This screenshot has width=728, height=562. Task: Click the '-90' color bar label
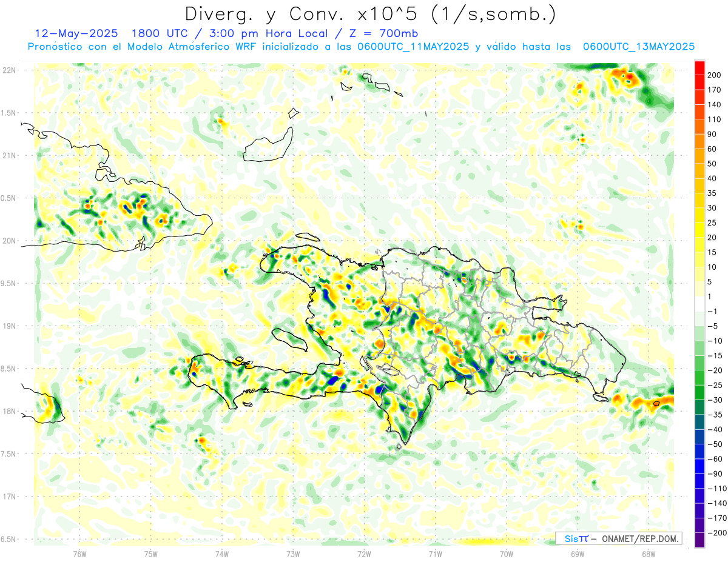tap(714, 474)
